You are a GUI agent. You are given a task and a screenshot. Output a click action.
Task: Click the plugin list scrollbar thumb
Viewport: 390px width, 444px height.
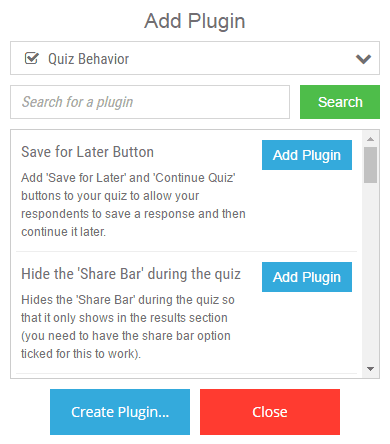pos(370,165)
